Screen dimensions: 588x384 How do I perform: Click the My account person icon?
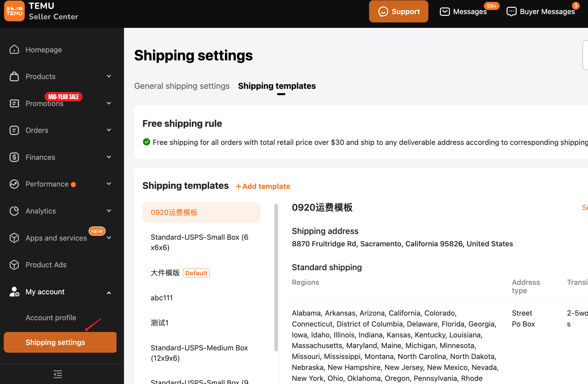pyautogui.click(x=14, y=291)
